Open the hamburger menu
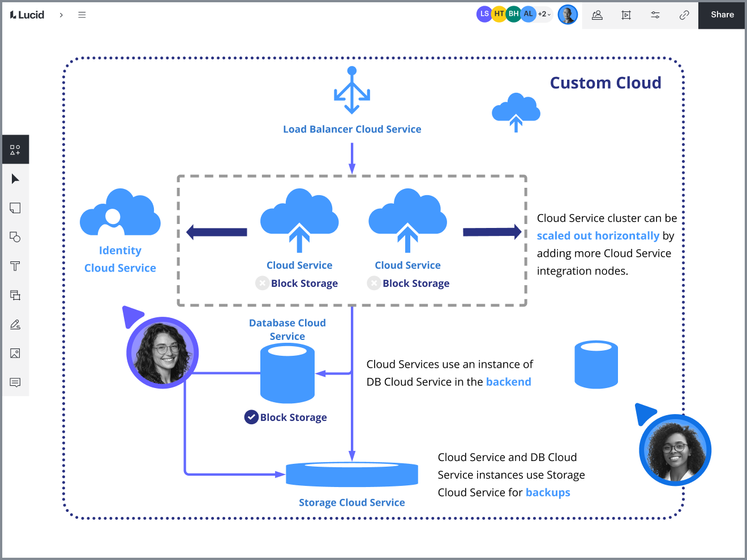 coord(82,15)
